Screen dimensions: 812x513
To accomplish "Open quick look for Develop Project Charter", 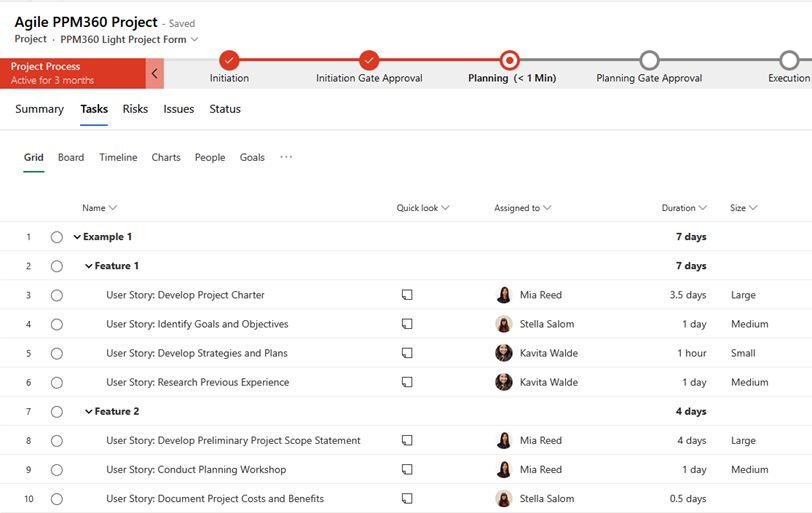I will (x=407, y=295).
